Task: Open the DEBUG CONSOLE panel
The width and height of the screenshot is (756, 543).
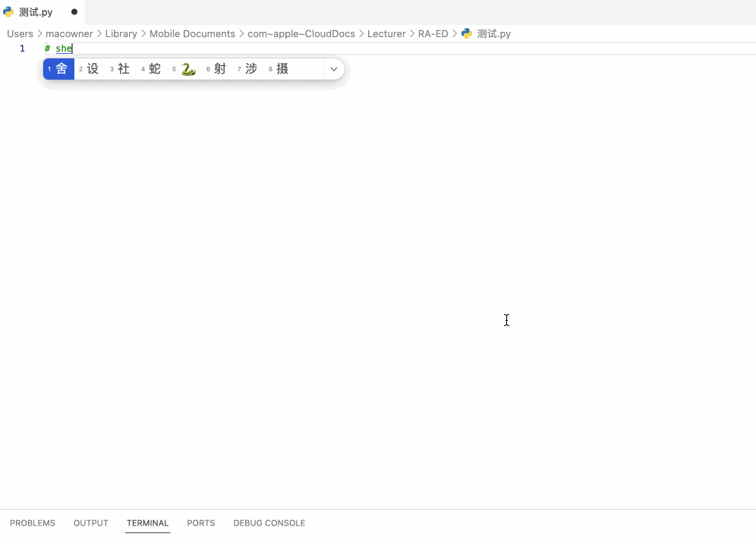Action: point(269,523)
